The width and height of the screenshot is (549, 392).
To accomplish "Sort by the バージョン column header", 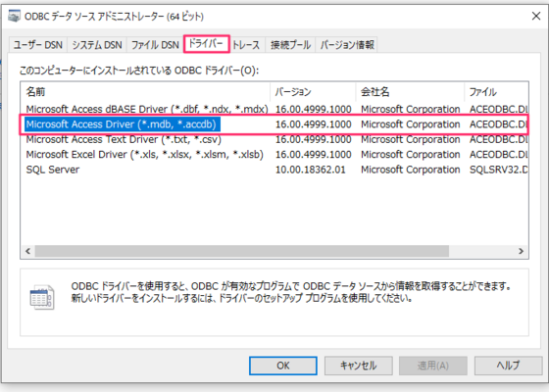I will (313, 92).
